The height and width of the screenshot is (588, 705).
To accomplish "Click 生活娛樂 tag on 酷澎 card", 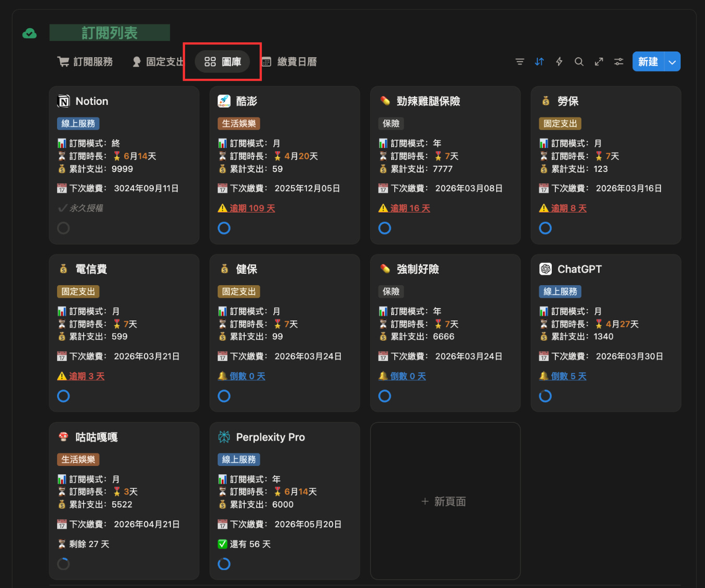I will coord(239,124).
